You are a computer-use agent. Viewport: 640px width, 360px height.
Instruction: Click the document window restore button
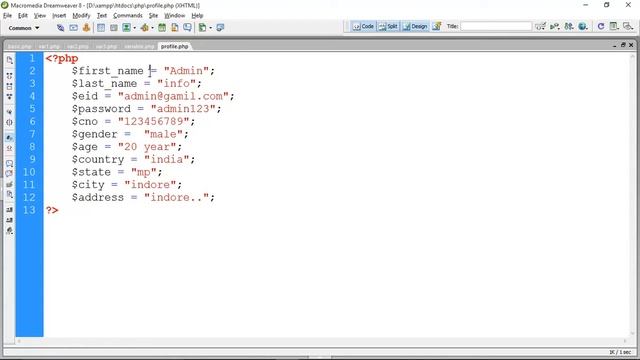(623, 45)
